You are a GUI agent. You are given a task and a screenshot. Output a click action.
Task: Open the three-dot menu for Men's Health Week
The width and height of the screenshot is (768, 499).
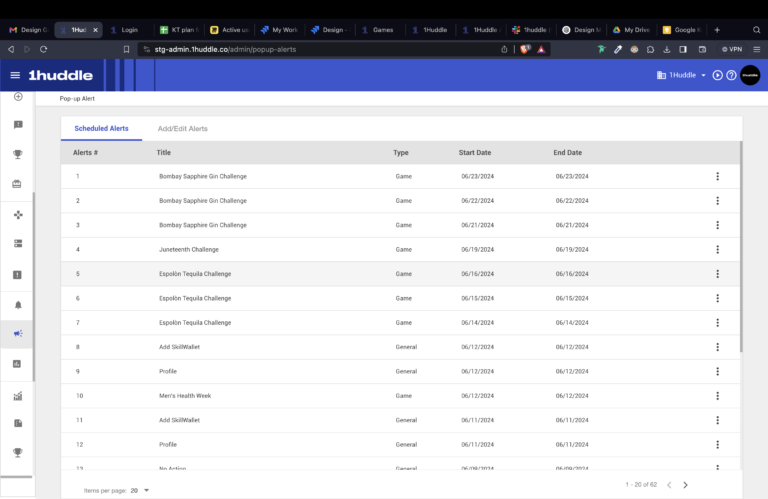(717, 396)
